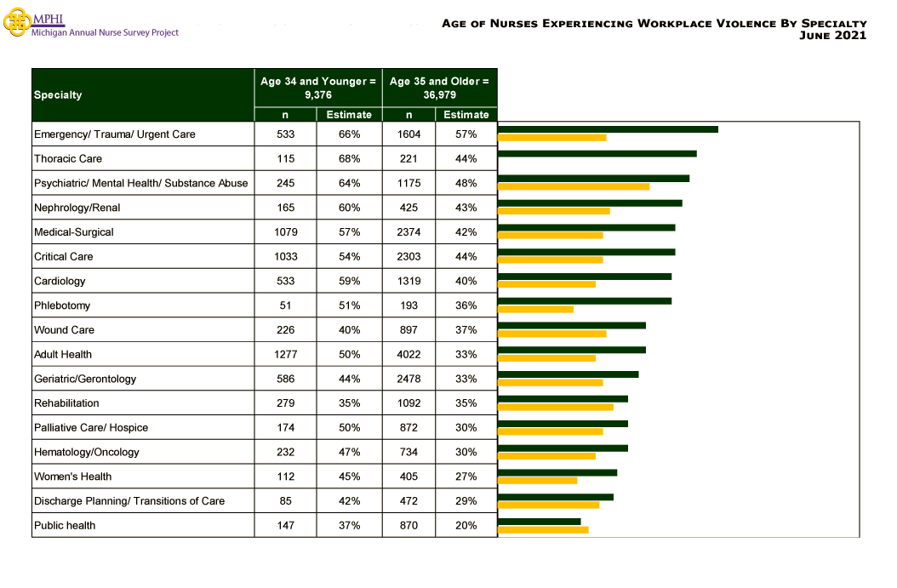Select the green bar for Critical Care
Viewport: 897px width, 588px height.
pyautogui.click(x=587, y=252)
